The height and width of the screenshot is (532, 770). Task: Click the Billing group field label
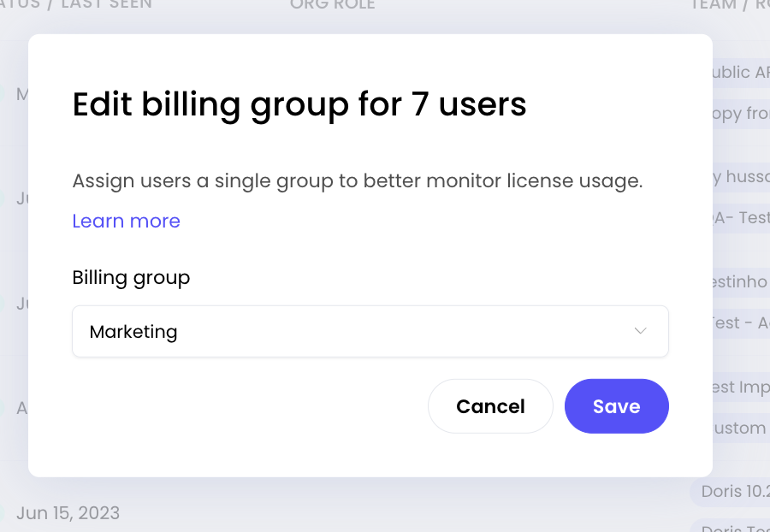(x=131, y=277)
